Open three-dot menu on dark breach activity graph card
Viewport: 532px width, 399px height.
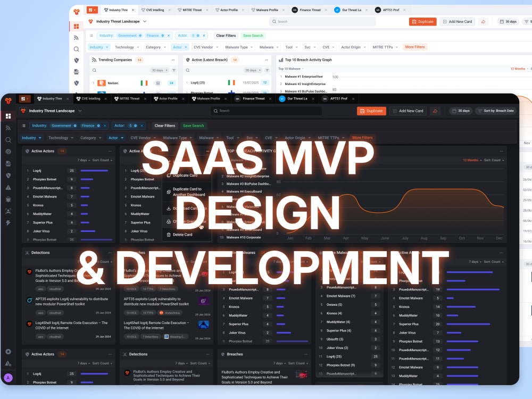(501, 151)
